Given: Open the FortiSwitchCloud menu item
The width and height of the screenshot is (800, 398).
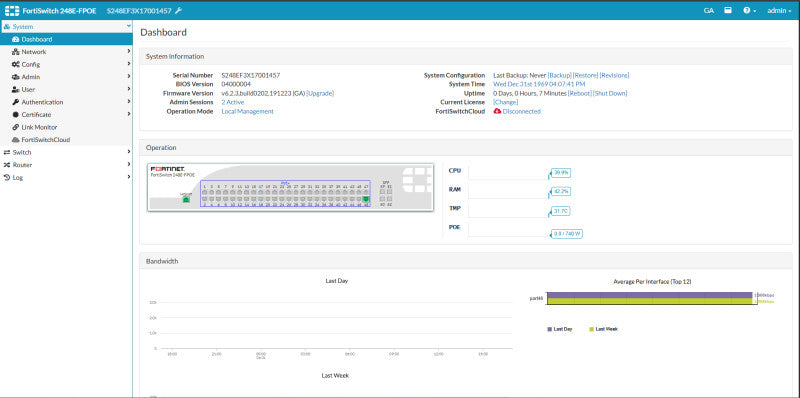Looking at the screenshot, I should point(66,139).
